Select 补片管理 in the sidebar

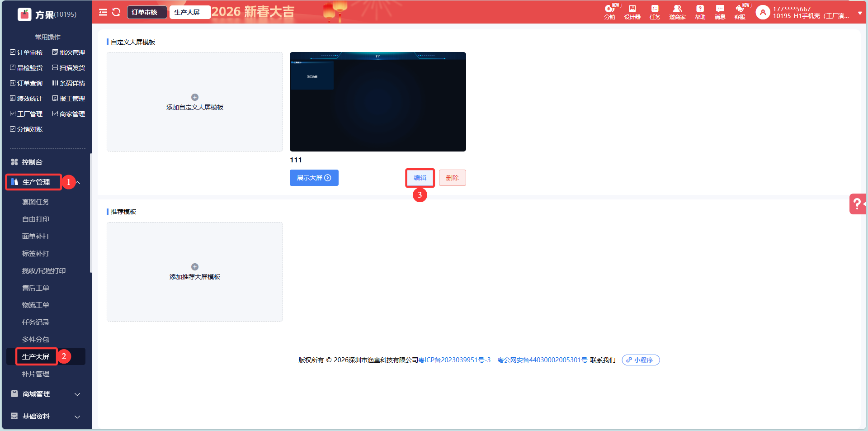click(36, 374)
